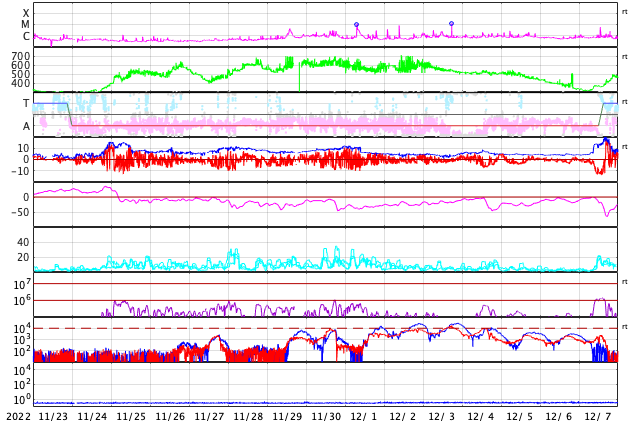Select the T sector axis label
This screenshot has width=634, height=424.
[26, 103]
